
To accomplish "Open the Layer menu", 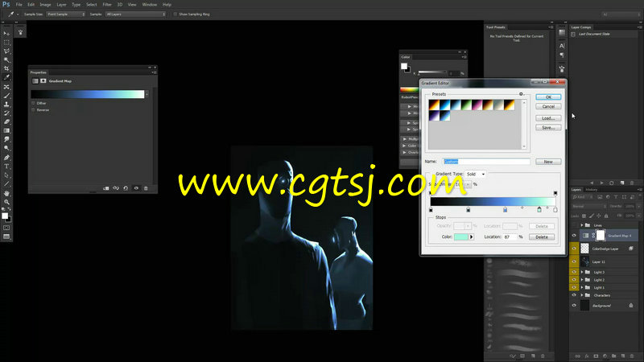I will (x=61, y=5).
